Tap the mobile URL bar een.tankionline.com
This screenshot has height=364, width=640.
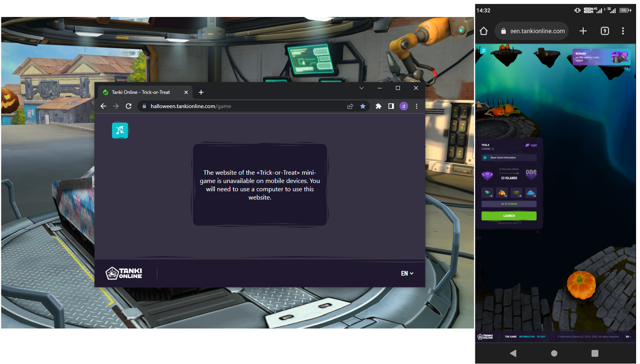tap(532, 31)
